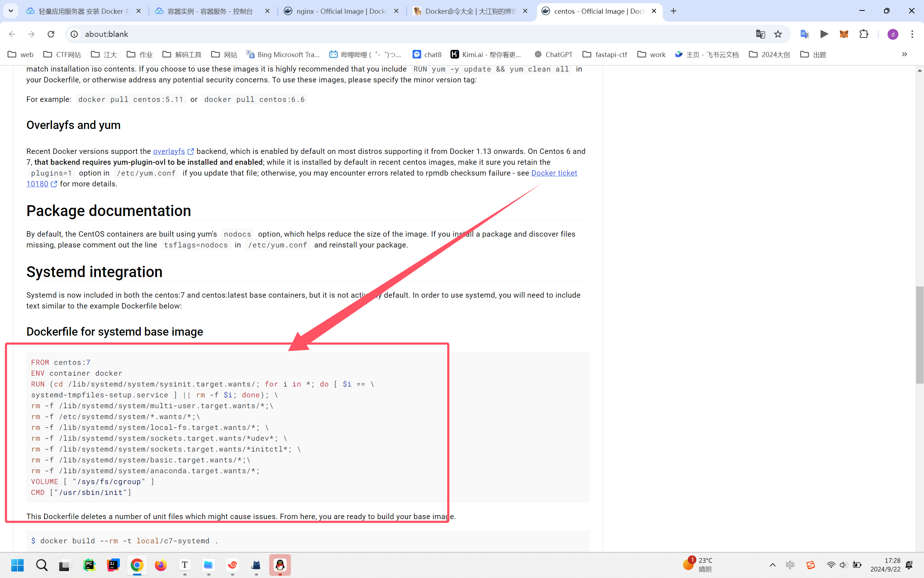Open the blue folder app in the taskbar
The width and height of the screenshot is (924, 578).
point(209,565)
